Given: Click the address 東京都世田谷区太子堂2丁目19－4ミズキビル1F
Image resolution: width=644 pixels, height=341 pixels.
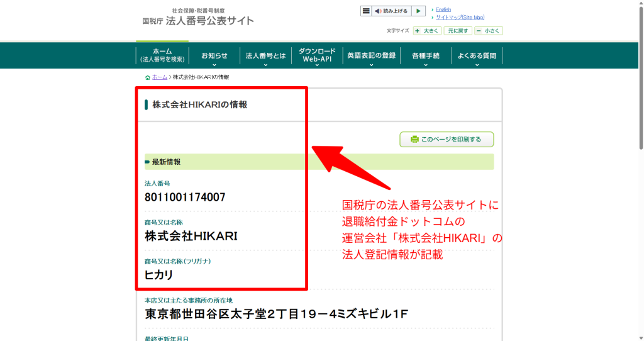Looking at the screenshot, I should (277, 314).
